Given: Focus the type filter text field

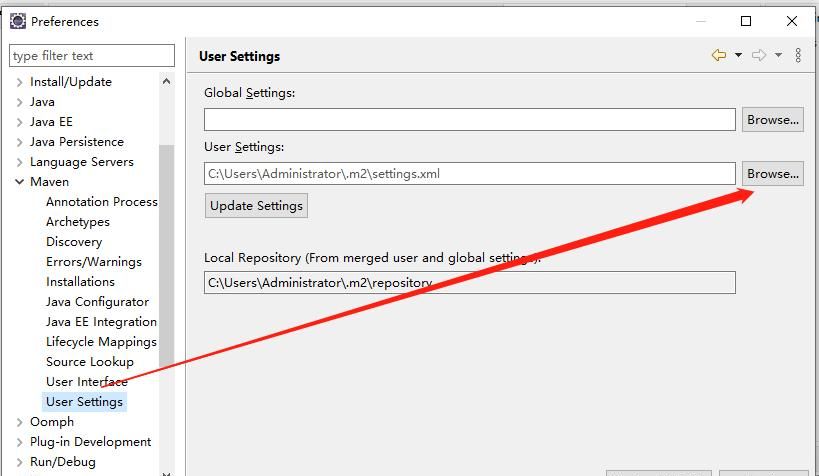Looking at the screenshot, I should click(92, 56).
